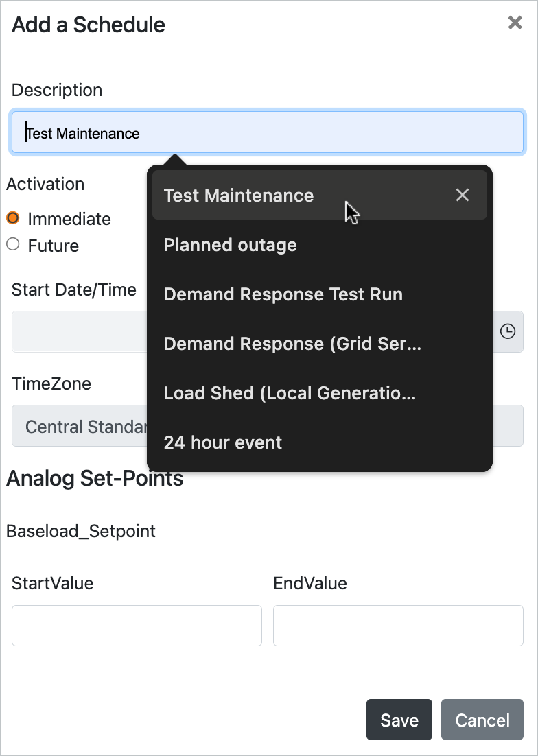538x756 pixels.
Task: Select Planned outage from the suggestions
Action: [x=230, y=245]
